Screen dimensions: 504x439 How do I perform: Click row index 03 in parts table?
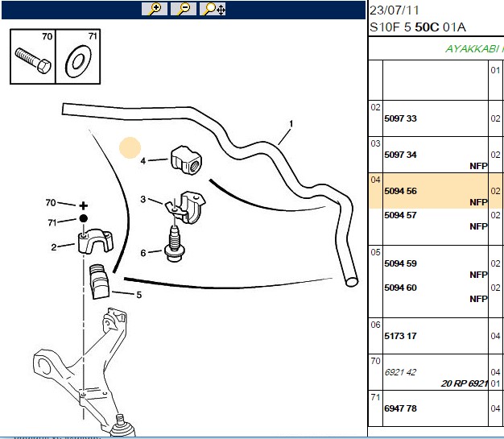[x=375, y=143]
